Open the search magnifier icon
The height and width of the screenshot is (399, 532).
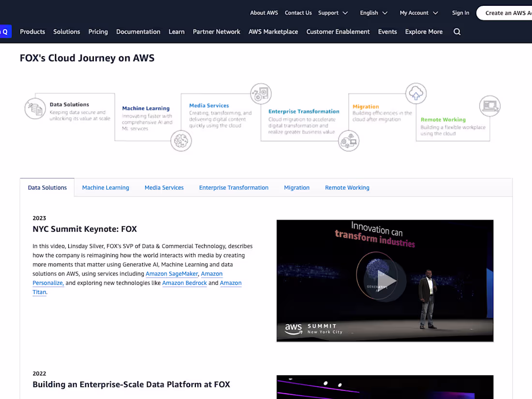point(457,31)
